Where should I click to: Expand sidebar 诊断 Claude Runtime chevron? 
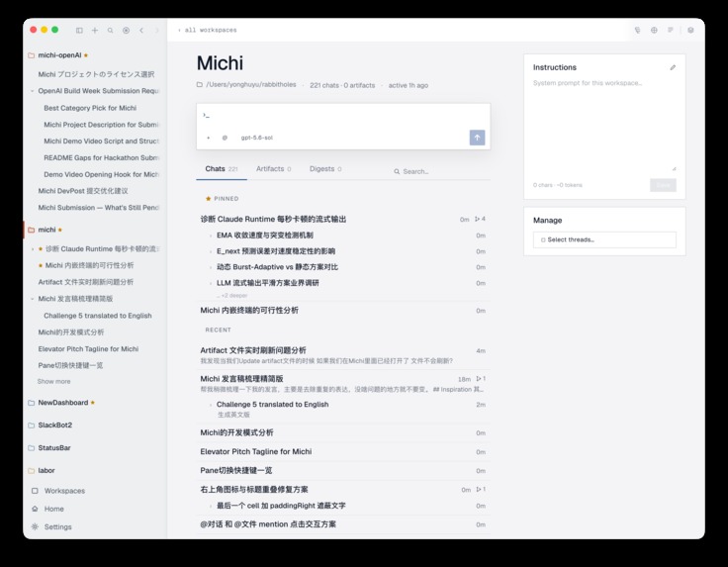click(32, 249)
